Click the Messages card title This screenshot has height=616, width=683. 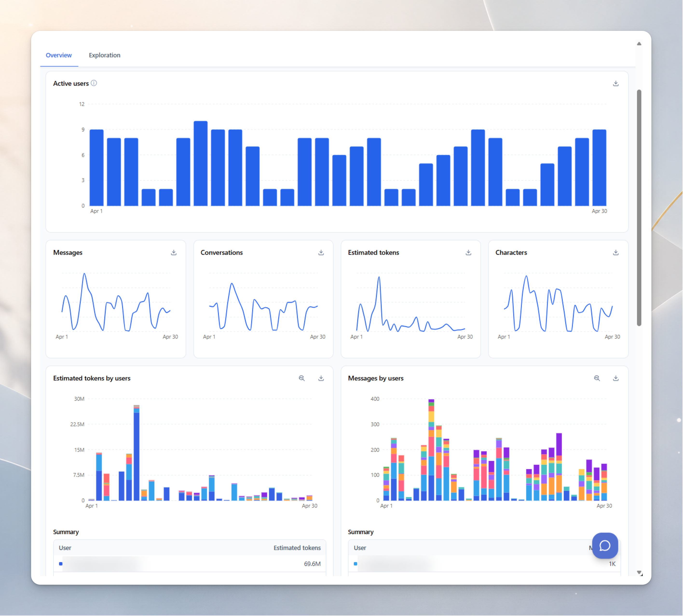click(68, 253)
